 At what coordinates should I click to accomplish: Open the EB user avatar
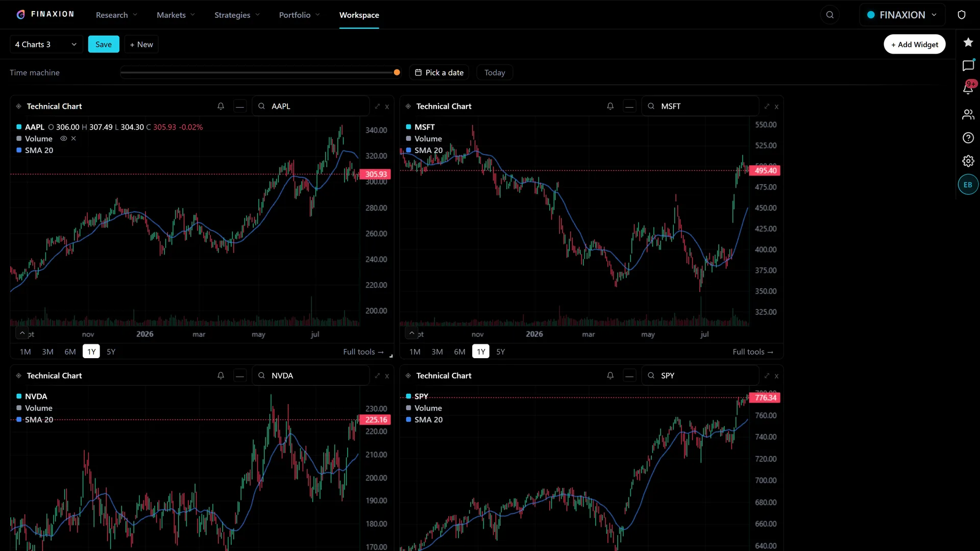[968, 185]
